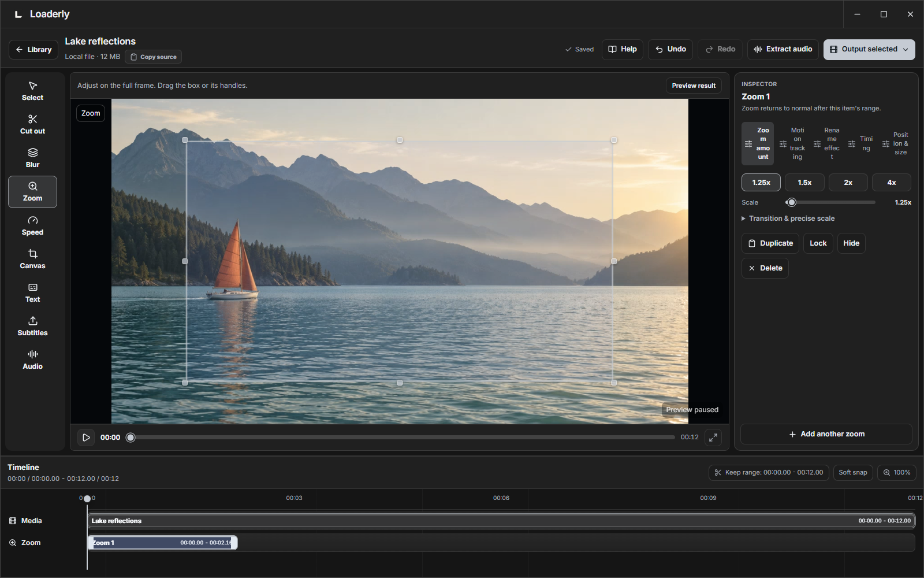The height and width of the screenshot is (578, 924).
Task: Open the Canvas crop tool
Action: point(32,260)
